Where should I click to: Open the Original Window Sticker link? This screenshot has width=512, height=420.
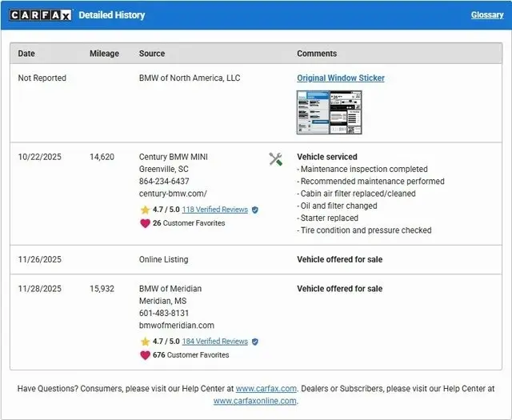tap(340, 78)
